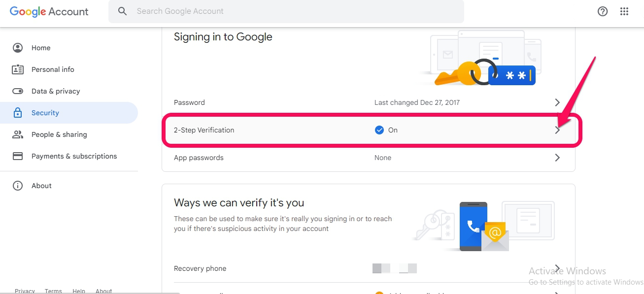The width and height of the screenshot is (644, 294).
Task: Open the App passwords setting
Action: 369,158
